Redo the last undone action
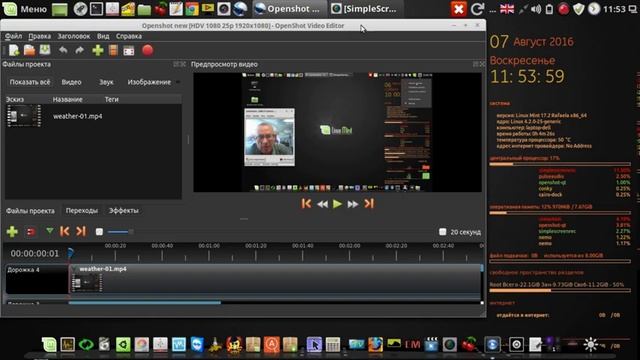Viewport: 640px width, 360px height. click(x=80, y=50)
